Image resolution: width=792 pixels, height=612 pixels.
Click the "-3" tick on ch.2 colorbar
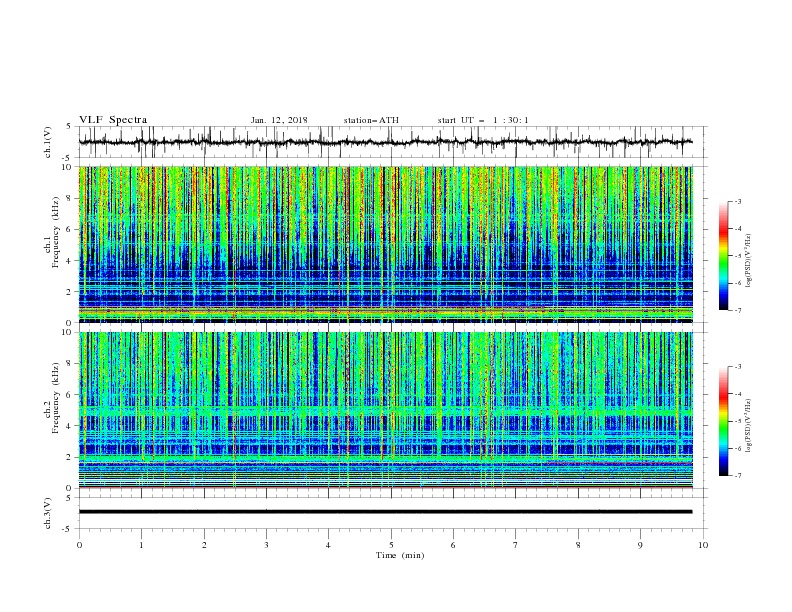click(738, 367)
